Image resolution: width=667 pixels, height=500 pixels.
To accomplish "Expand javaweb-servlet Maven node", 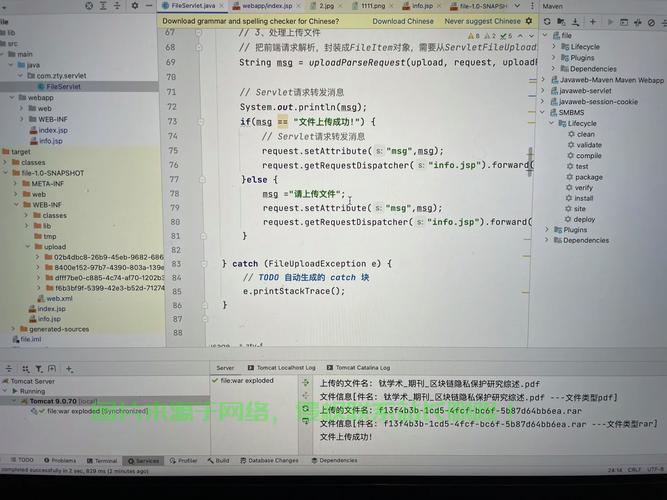I will (543, 90).
